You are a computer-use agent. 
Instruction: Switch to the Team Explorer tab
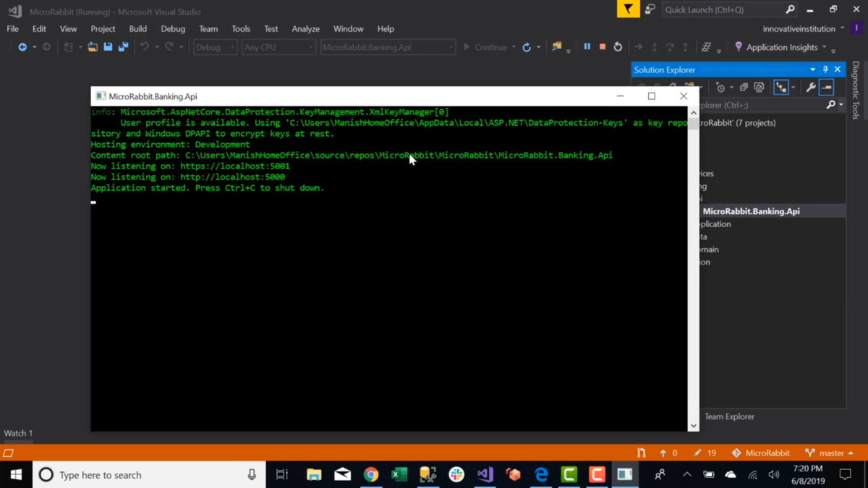(729, 416)
